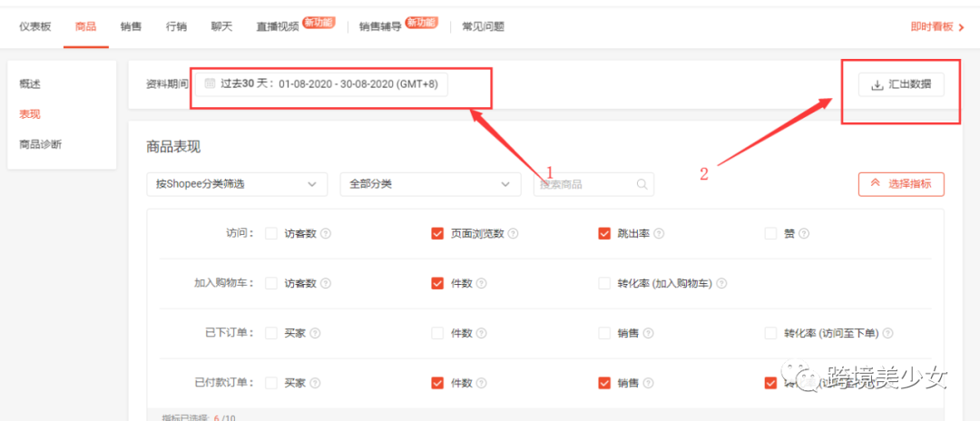
Task: Click the download icon on 汇出数据
Action: click(x=877, y=85)
